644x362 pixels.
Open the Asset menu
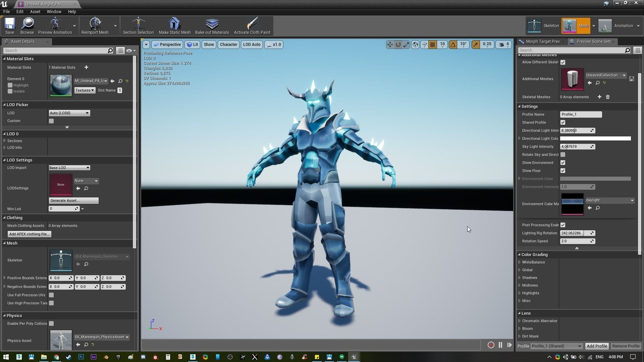(35, 11)
